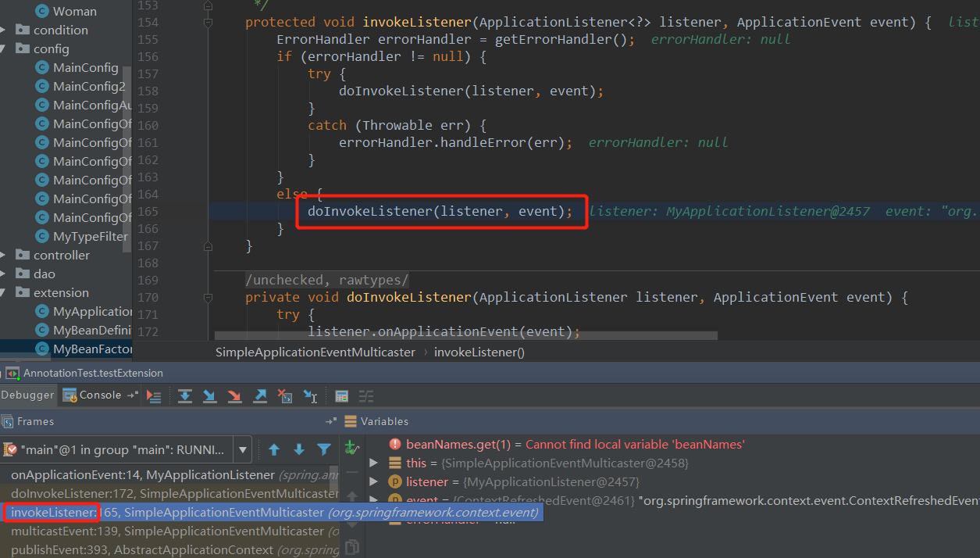
Task: Open the MainConfig2 class file
Action: (89, 86)
